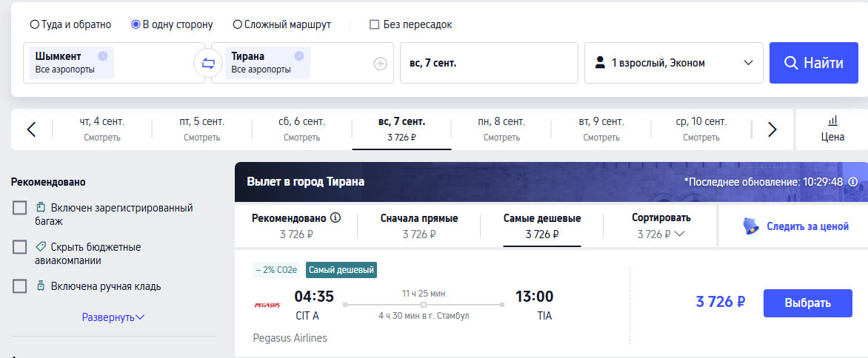Show previous dates with left arrow
Image resolution: width=868 pixels, height=358 pixels.
(x=31, y=130)
